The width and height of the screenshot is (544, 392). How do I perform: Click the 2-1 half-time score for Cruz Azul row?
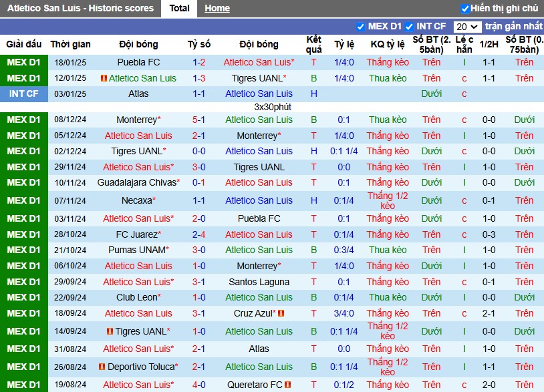coord(489,313)
